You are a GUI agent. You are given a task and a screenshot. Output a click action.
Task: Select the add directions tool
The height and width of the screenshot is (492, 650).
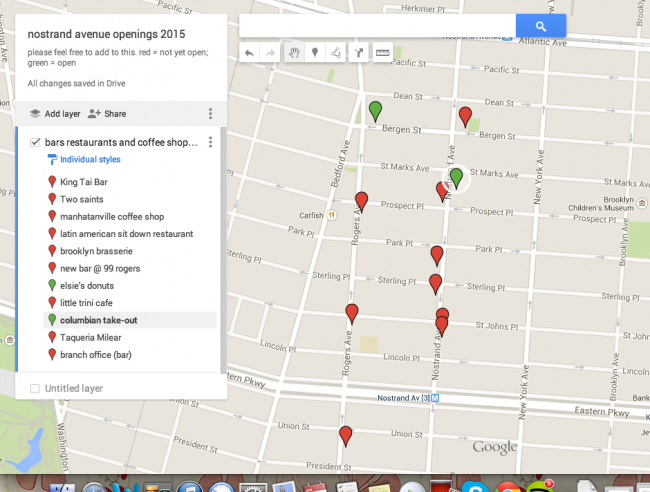(x=359, y=53)
